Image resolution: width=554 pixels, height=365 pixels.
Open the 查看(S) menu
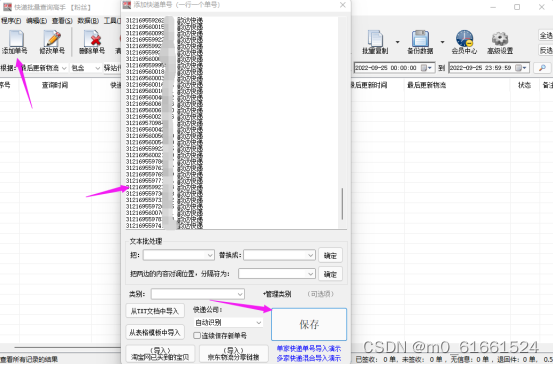[x=62, y=20]
